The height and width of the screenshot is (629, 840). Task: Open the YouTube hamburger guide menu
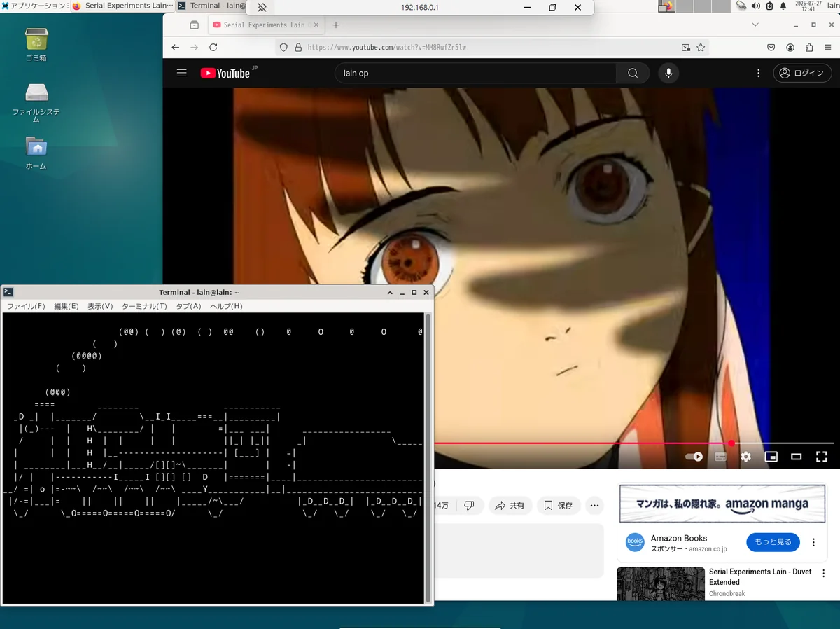click(182, 73)
